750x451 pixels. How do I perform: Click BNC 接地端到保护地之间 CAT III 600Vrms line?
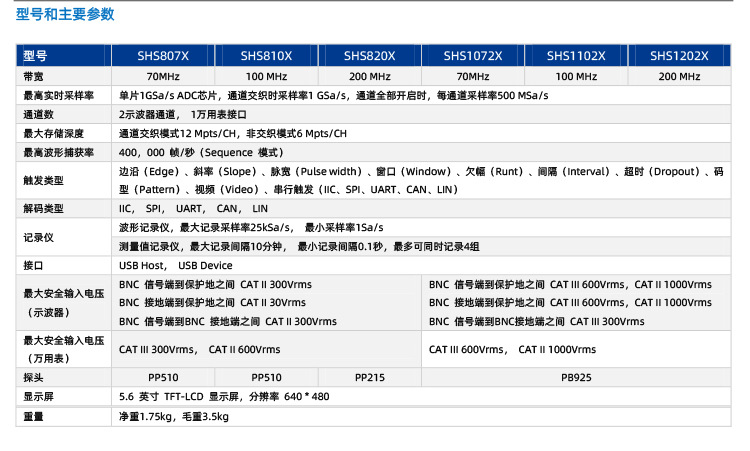[x=570, y=303]
